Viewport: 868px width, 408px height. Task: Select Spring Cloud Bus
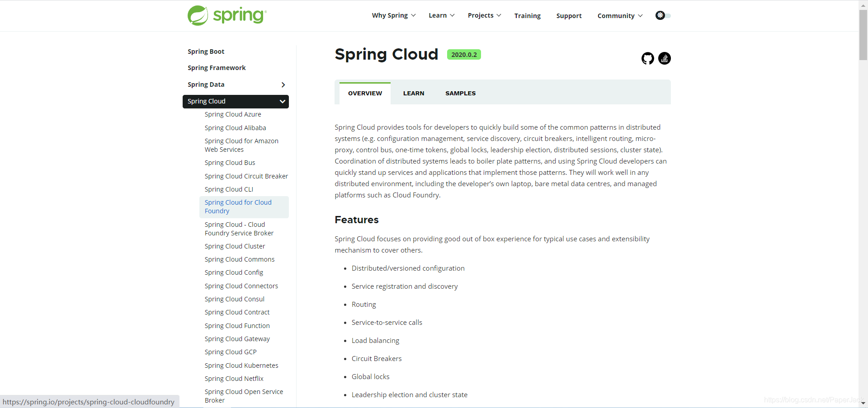pyautogui.click(x=230, y=163)
